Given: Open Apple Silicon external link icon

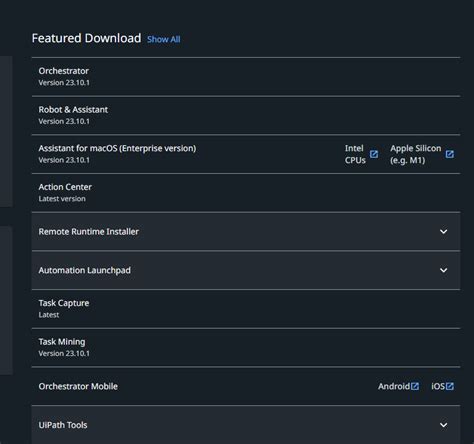Looking at the screenshot, I should pyautogui.click(x=449, y=154).
